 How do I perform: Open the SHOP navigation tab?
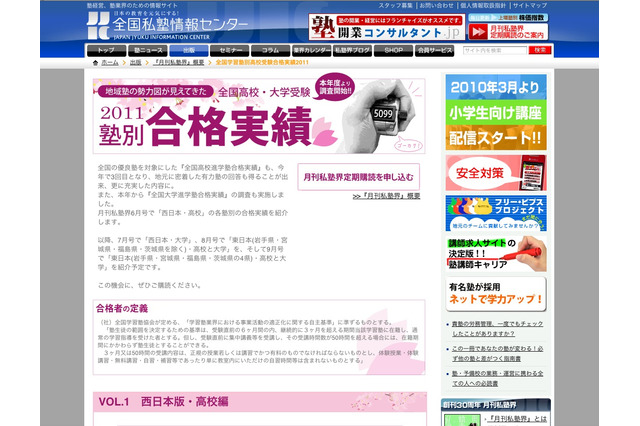point(393,50)
